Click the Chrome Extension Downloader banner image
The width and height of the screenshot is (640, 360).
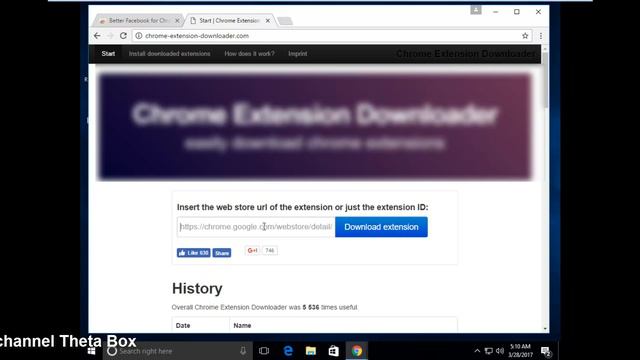pos(315,127)
